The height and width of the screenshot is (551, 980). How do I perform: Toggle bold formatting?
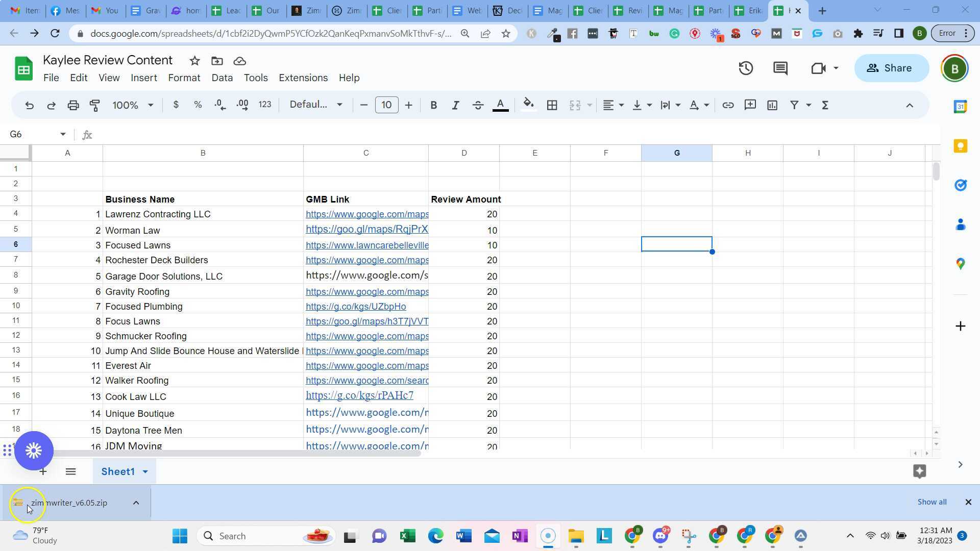coord(433,106)
